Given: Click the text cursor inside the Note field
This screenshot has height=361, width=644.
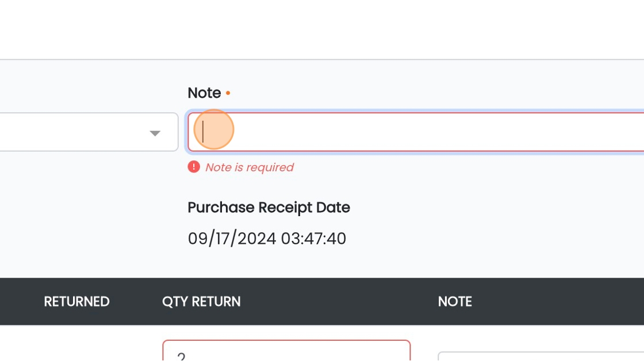Looking at the screenshot, I should point(203,132).
